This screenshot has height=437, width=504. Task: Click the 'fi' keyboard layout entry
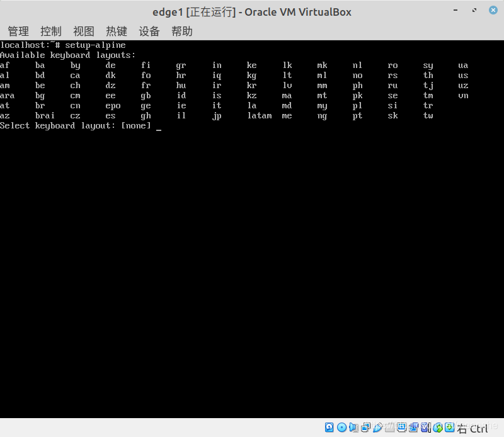pos(146,65)
